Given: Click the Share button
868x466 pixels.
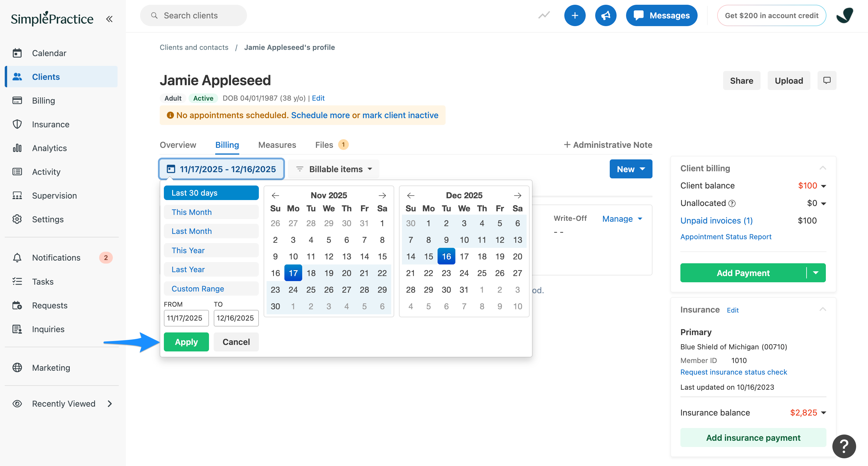Looking at the screenshot, I should [741, 80].
